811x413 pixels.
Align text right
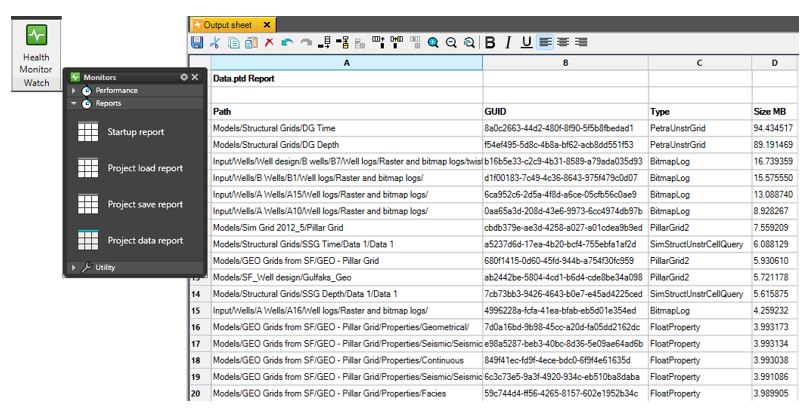click(581, 42)
